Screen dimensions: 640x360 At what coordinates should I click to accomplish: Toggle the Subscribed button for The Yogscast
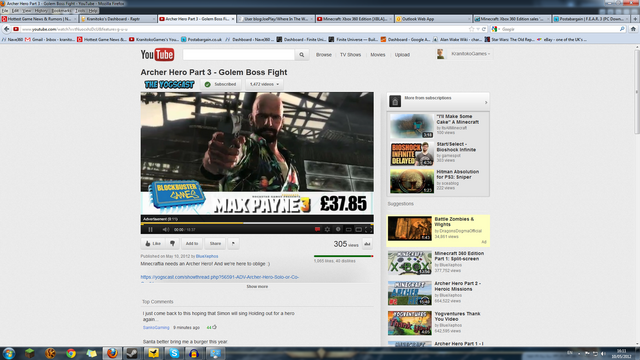pos(220,84)
